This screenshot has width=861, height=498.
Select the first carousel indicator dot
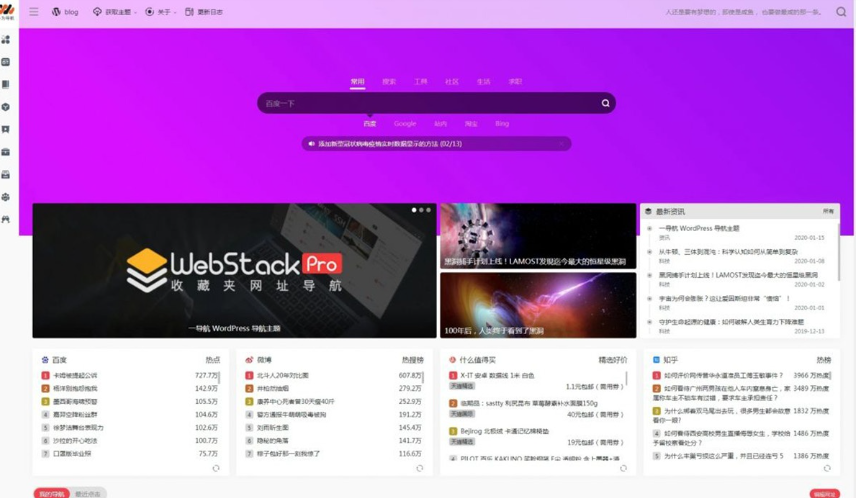coord(414,210)
